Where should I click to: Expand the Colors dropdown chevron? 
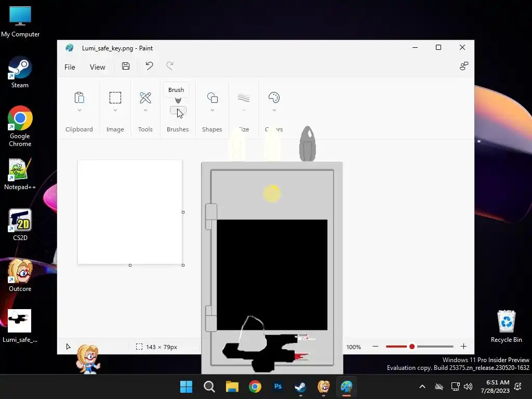[x=274, y=110]
